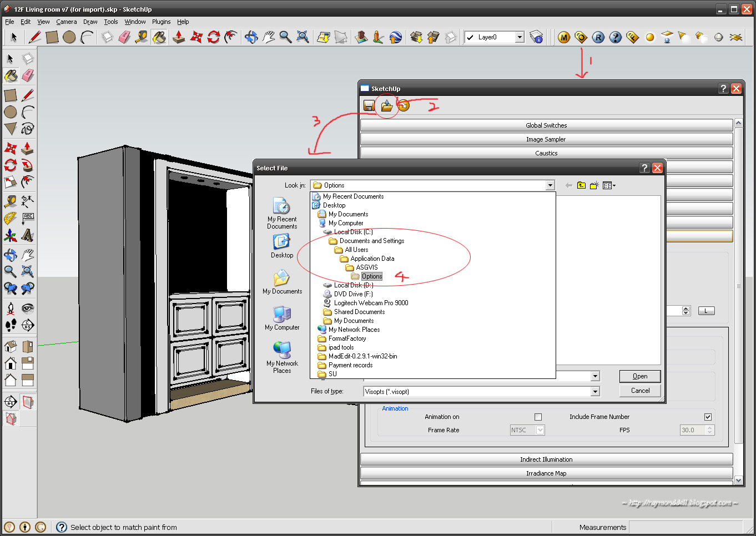
Task: Open the File menu
Action: click(x=9, y=22)
